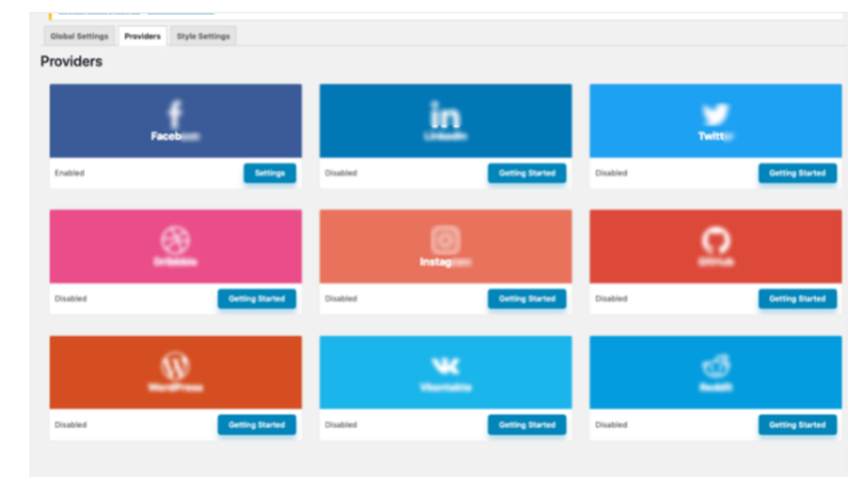Viewport: 868px width, 477px height.
Task: Click the Dribbble ball icon
Action: click(x=175, y=240)
